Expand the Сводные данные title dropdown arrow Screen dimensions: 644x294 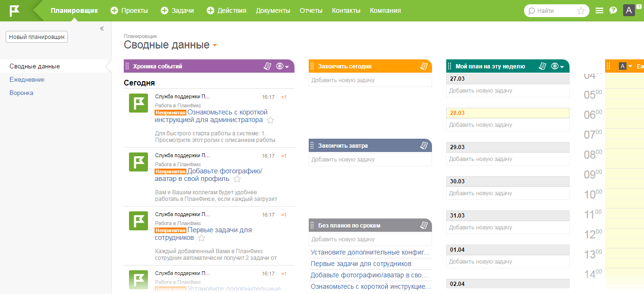215,46
